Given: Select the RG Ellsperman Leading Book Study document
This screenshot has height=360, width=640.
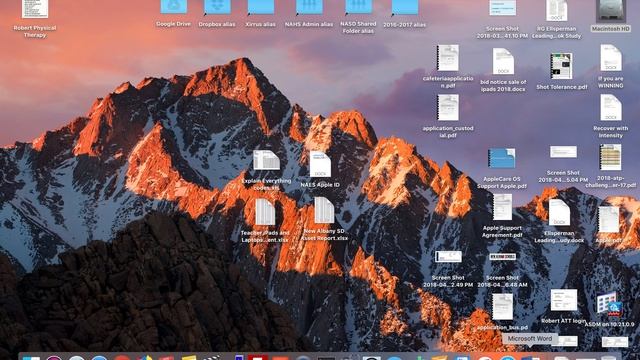Looking at the screenshot, I should (x=556, y=10).
